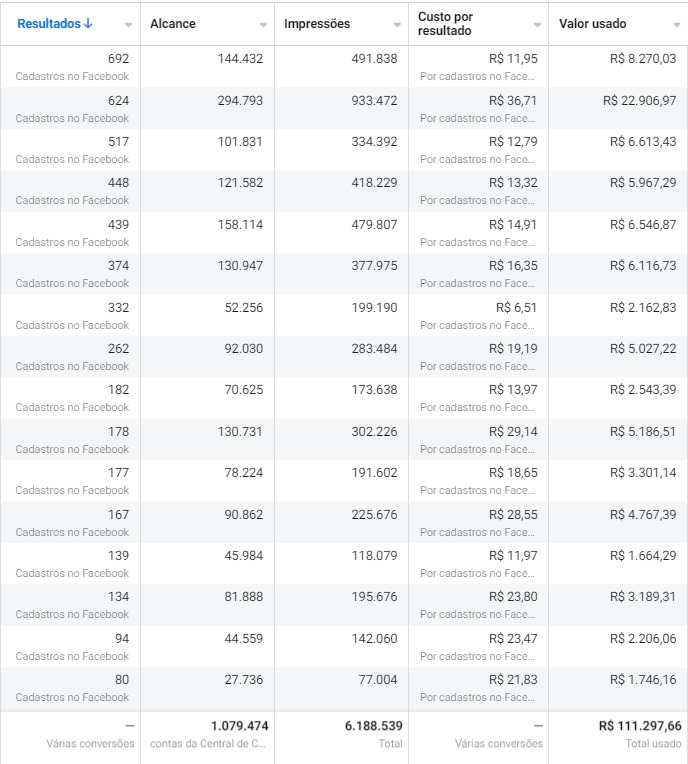
Task: Open the Valor usado column dropdown arrow
Action: point(676,25)
